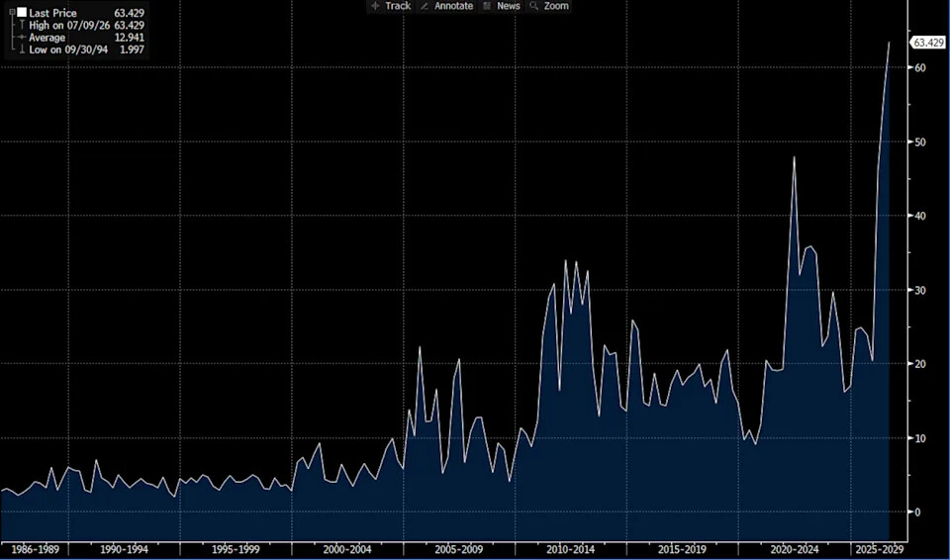Click the '2010-2014' x-axis label
This screenshot has height=560, width=950.
click(571, 550)
